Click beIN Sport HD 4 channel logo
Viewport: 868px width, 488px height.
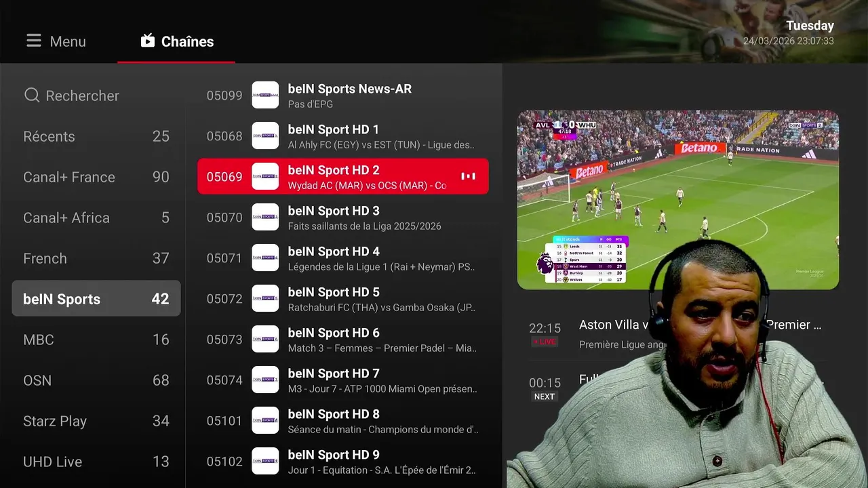(265, 258)
